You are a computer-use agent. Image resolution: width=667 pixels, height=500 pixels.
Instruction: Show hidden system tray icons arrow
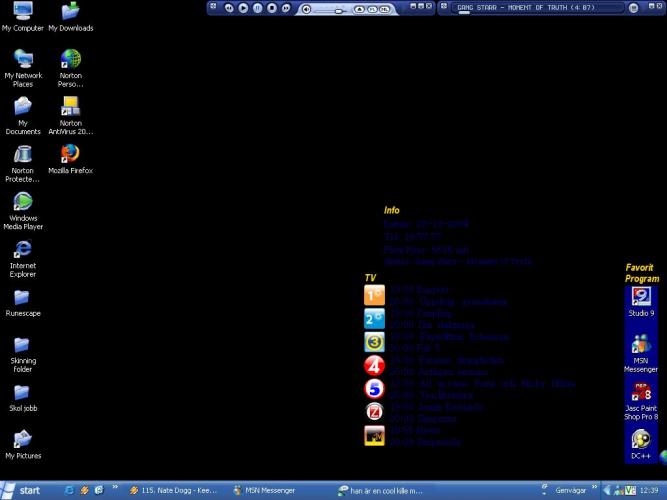(607, 491)
